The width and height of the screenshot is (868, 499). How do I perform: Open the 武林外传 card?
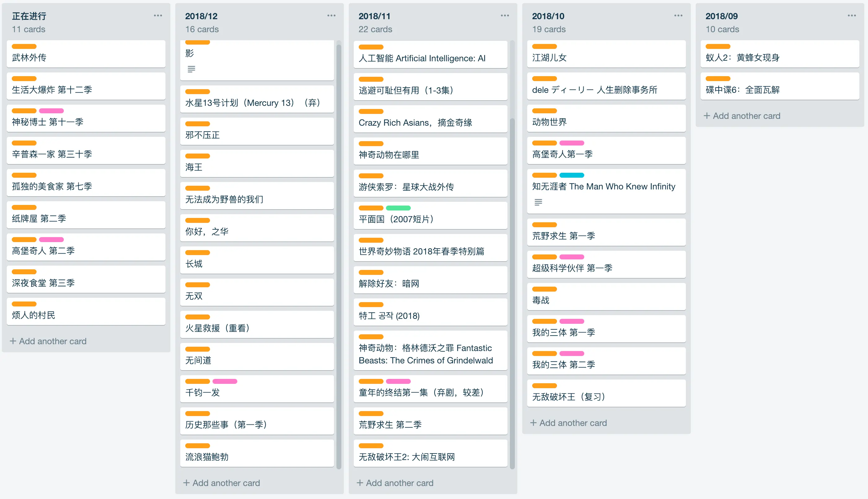[86, 54]
